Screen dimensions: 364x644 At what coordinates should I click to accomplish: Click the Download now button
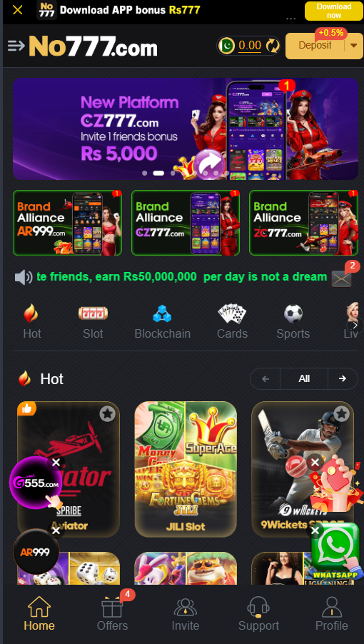coord(333,11)
